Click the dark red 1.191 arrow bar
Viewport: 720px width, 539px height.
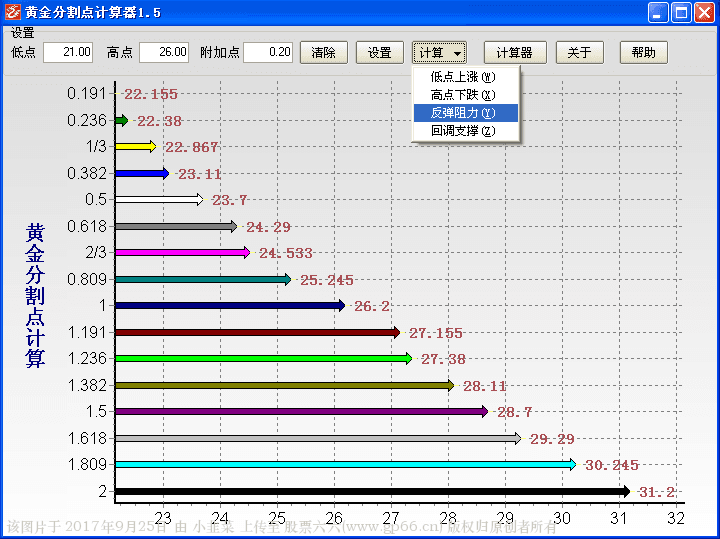click(x=258, y=332)
